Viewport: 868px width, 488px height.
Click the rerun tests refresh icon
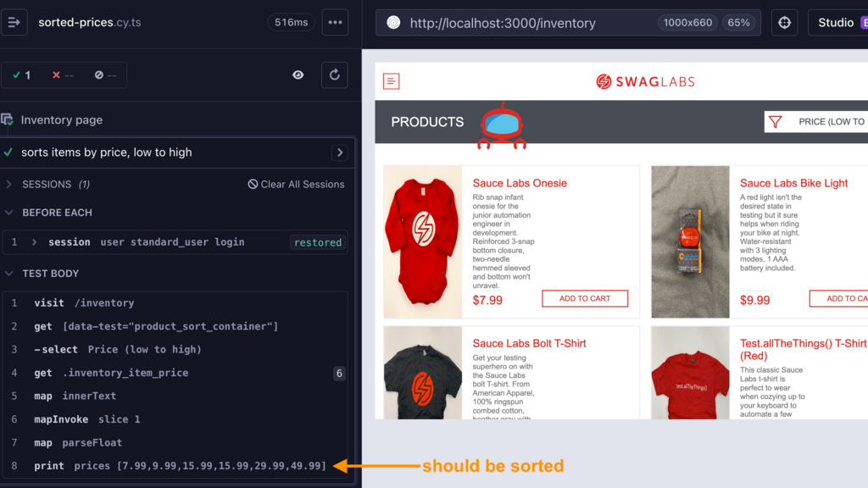[335, 75]
